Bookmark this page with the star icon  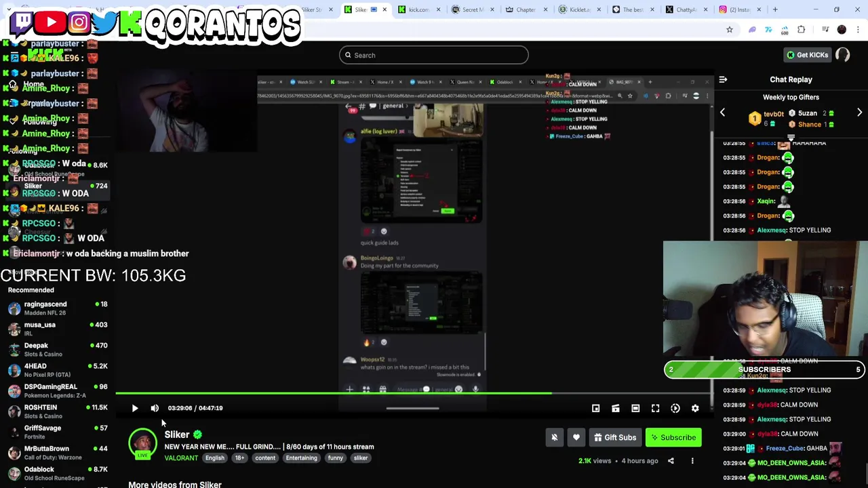[730, 29]
